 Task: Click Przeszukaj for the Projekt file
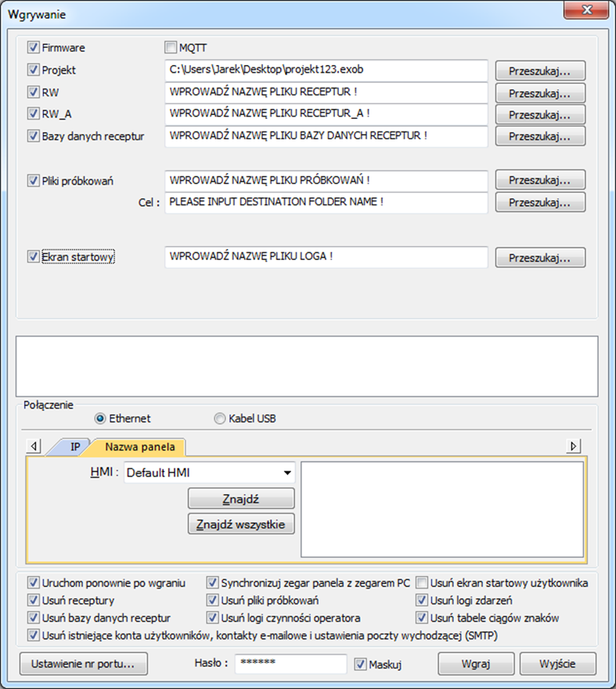[540, 70]
